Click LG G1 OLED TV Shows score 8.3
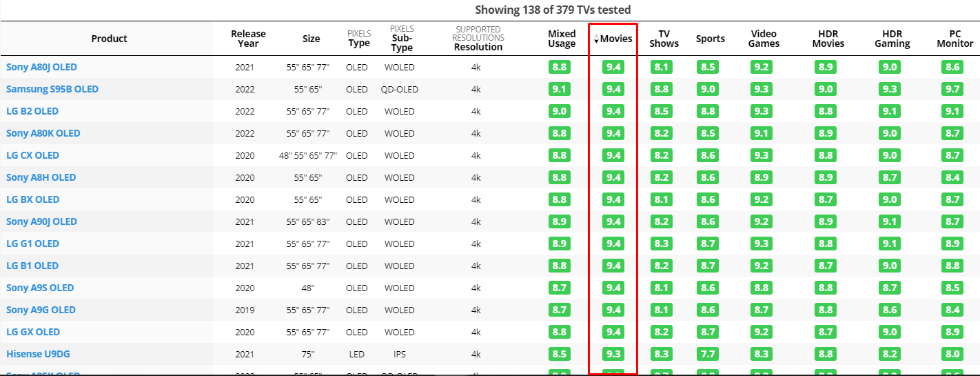Image resolution: width=980 pixels, height=376 pixels. click(662, 244)
